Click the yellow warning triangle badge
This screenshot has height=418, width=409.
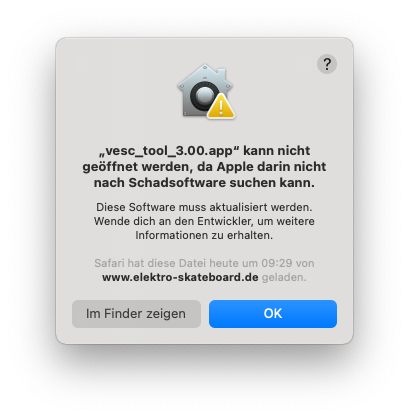pos(221,107)
